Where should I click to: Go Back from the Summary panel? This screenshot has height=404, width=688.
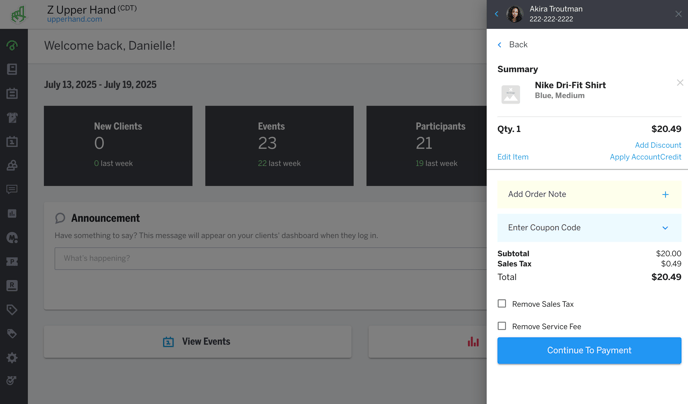512,45
